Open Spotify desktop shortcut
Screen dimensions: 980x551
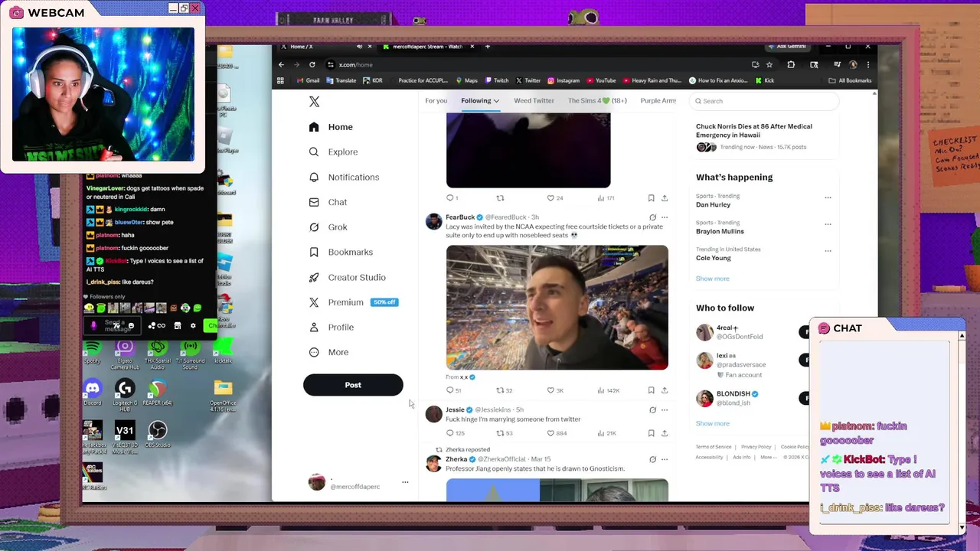pos(93,351)
